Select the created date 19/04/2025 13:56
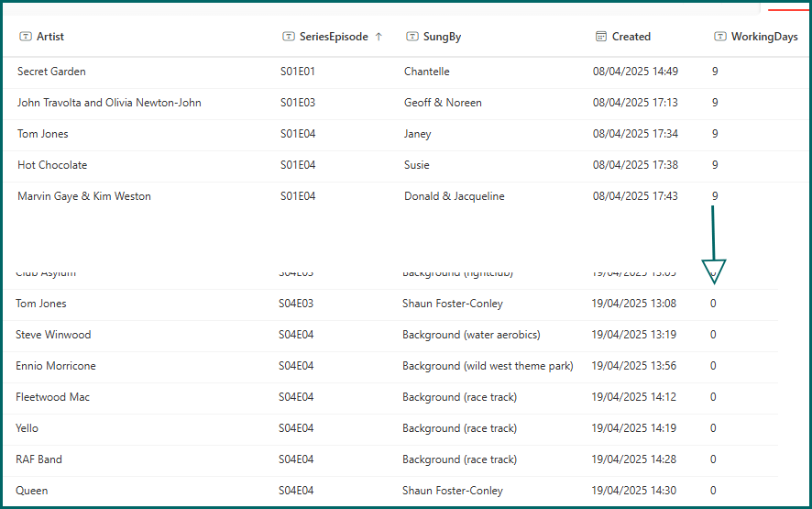Viewport: 812px width, 509px height. coord(634,366)
